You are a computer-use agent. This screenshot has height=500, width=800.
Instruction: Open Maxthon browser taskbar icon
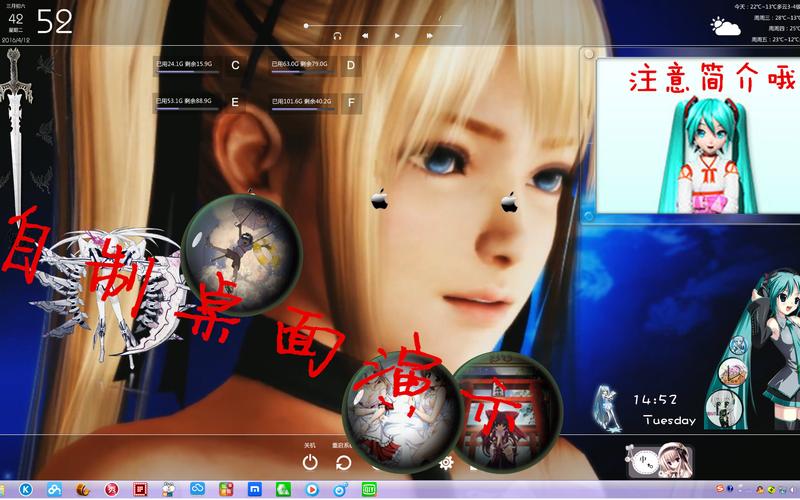point(255,490)
